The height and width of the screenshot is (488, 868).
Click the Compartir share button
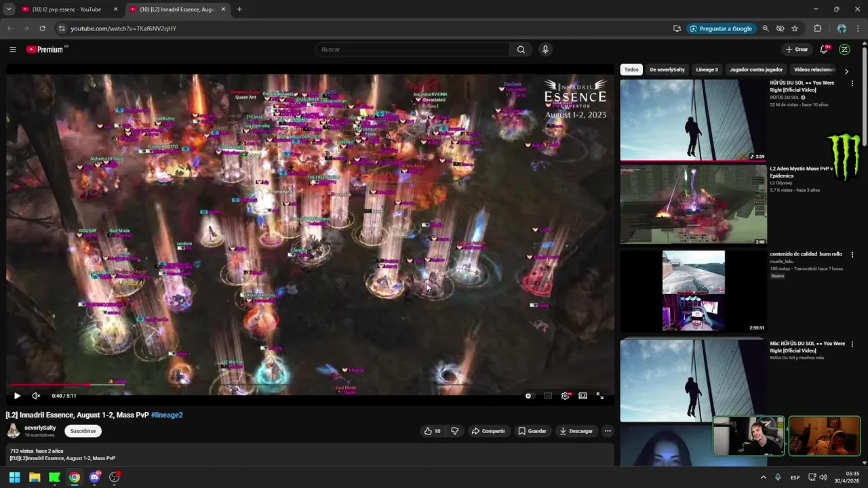click(x=488, y=431)
